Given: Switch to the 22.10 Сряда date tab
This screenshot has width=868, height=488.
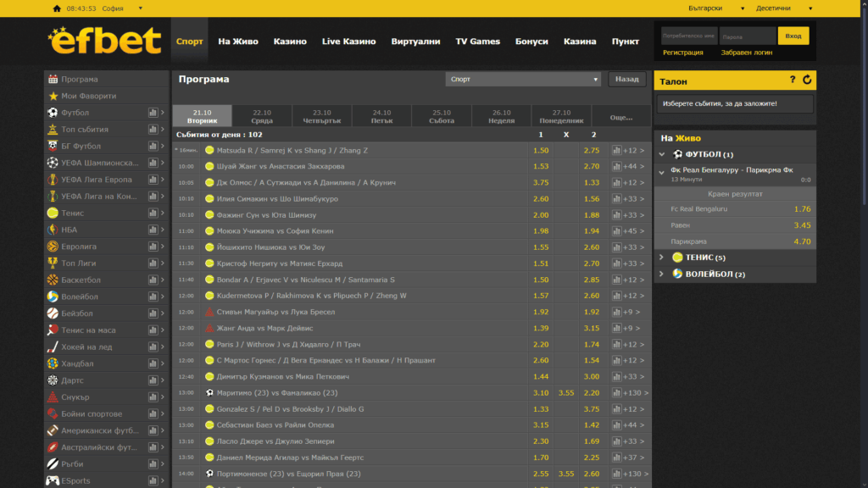Looking at the screenshot, I should click(x=262, y=116).
